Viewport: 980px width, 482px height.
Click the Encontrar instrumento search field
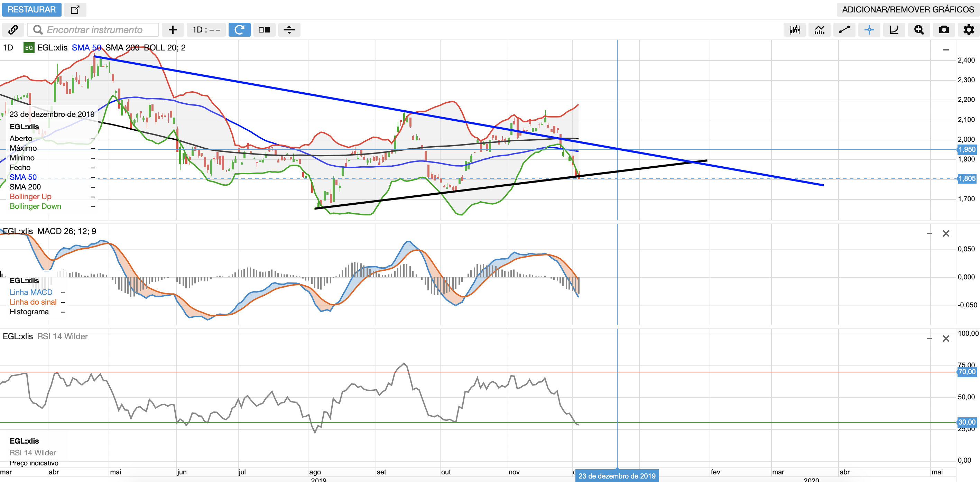(x=94, y=30)
